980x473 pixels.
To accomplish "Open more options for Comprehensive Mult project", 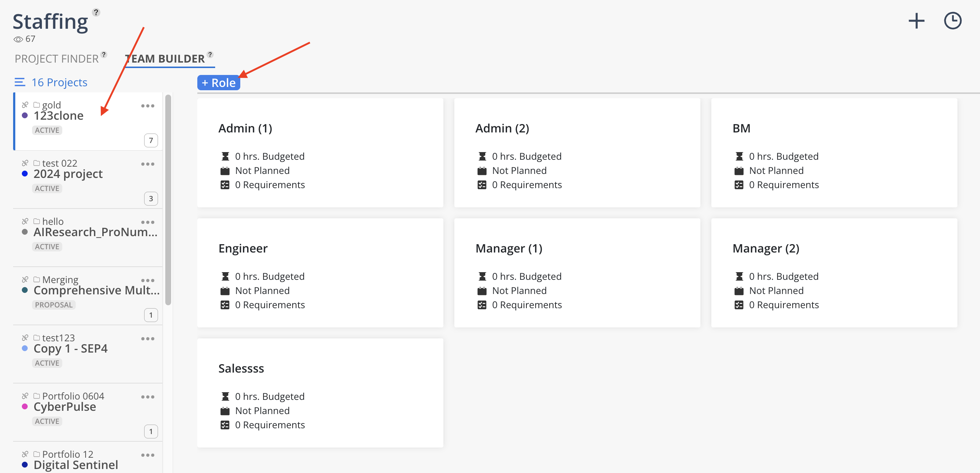I will click(147, 280).
